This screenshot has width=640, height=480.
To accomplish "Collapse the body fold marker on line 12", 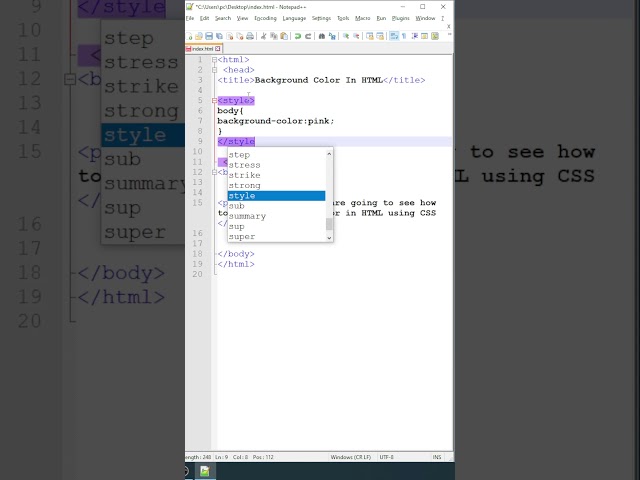I will 214,172.
